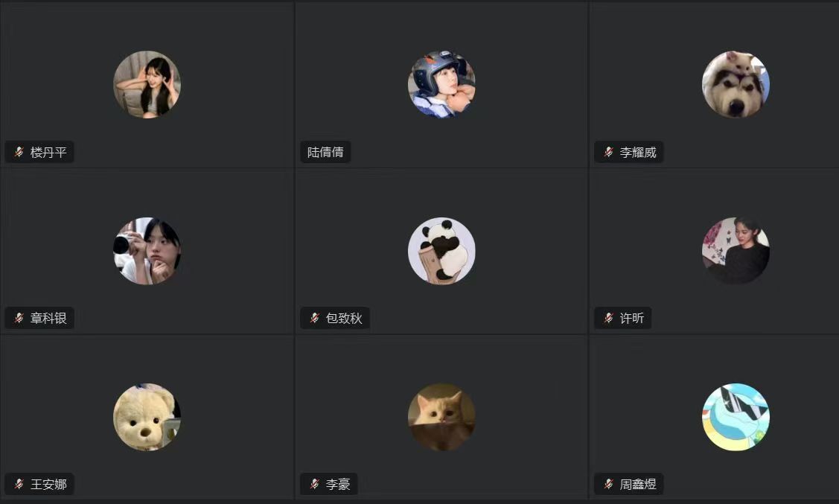Select 陆倩倩's helmet avatar
This screenshot has width=839, height=504.
(x=441, y=85)
